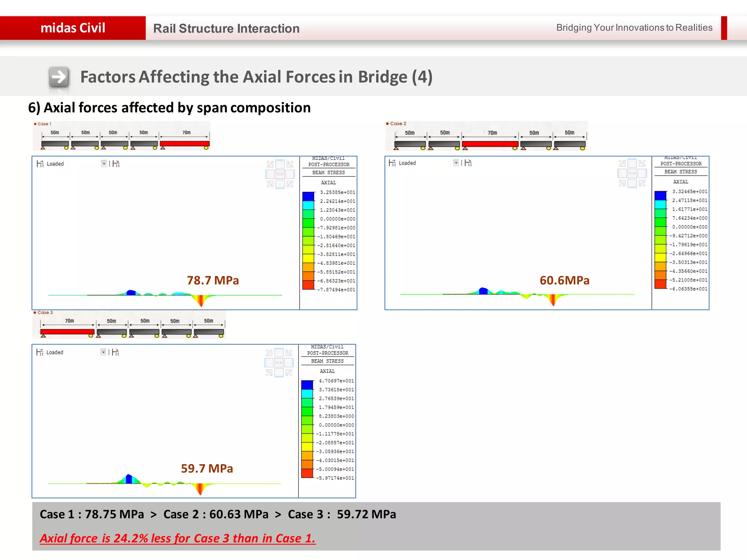Click the TOP view face in Case 2 view cube
Screen dimensions: 747x560
(632, 173)
